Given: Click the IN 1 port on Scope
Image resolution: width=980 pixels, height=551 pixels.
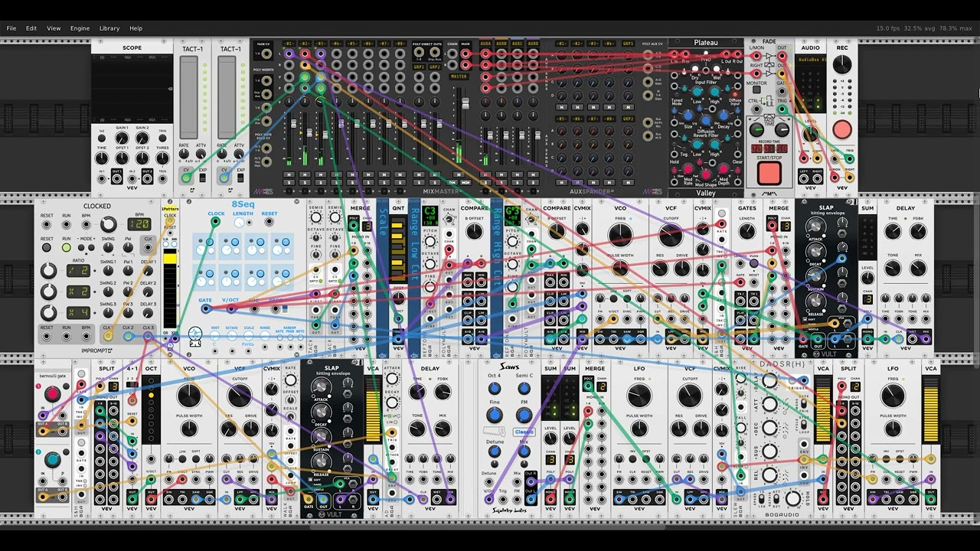Looking at the screenshot, I should (x=102, y=179).
